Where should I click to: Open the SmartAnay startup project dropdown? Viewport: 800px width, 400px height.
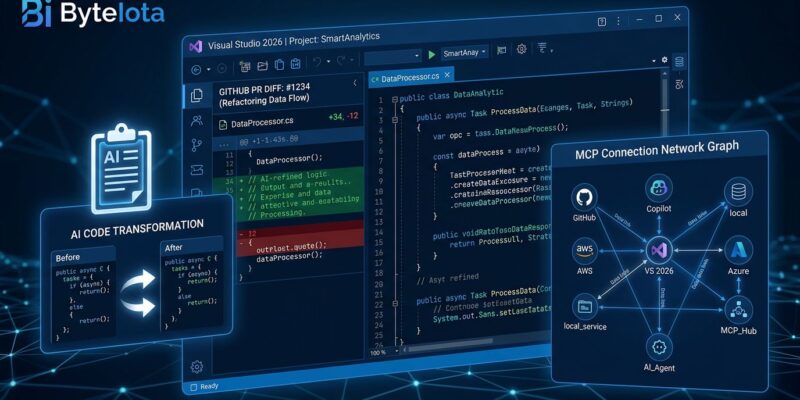465,52
